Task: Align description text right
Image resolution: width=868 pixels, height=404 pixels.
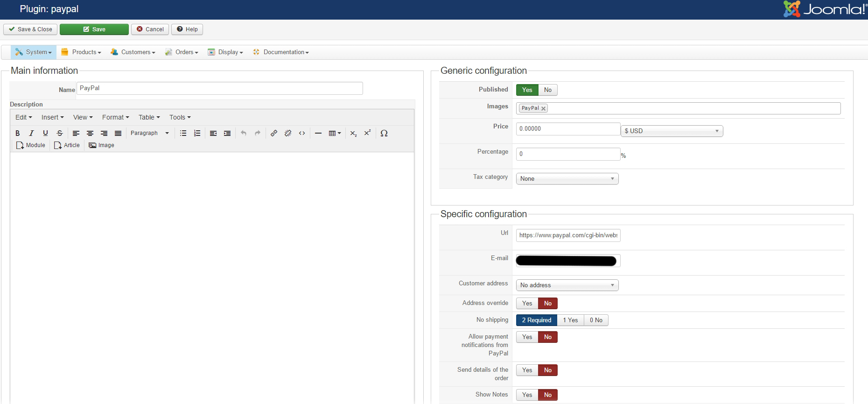Action: click(104, 133)
